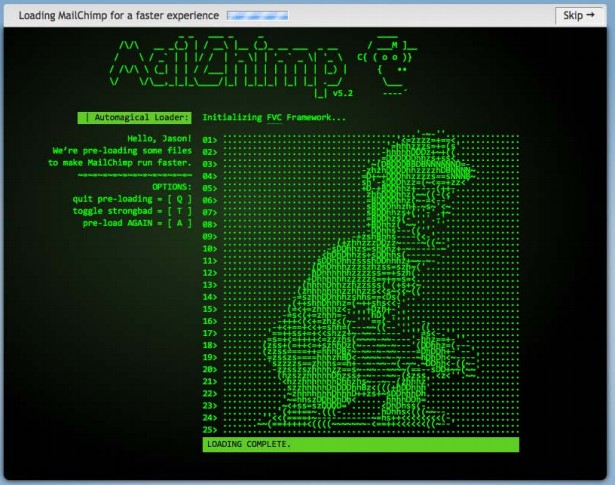Select the pre-load AGAIN [ A ] option

point(137,223)
